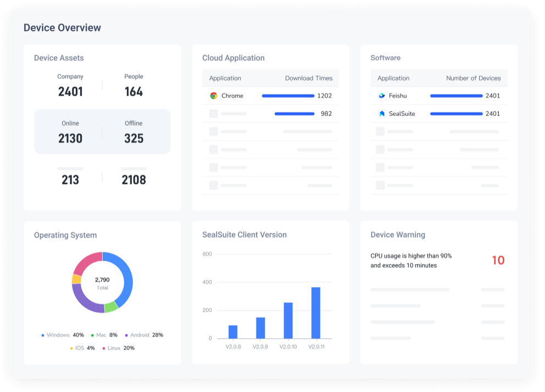Image resolution: width=545 pixels, height=392 pixels.
Task: Open the Online devices count 2130
Action: pyautogui.click(x=70, y=138)
